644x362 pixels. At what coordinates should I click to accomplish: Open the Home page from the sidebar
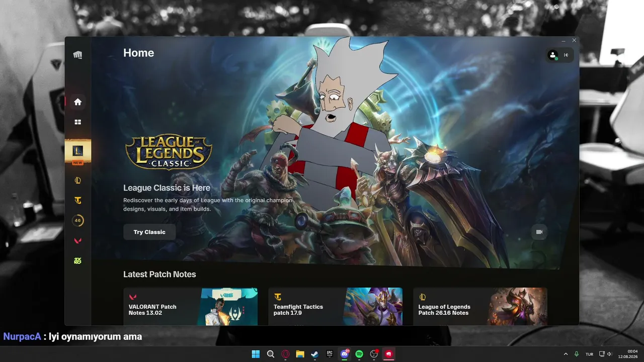[x=77, y=102]
